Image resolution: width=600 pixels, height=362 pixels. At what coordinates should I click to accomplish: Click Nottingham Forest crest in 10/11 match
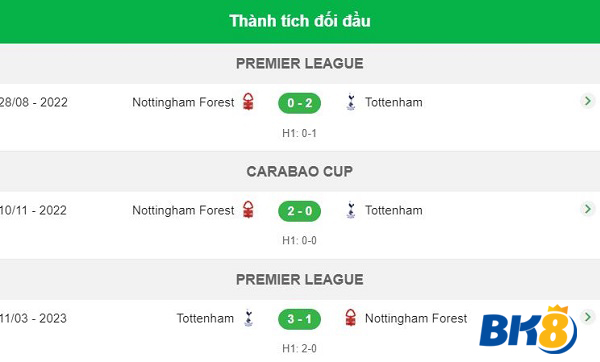pyautogui.click(x=248, y=210)
